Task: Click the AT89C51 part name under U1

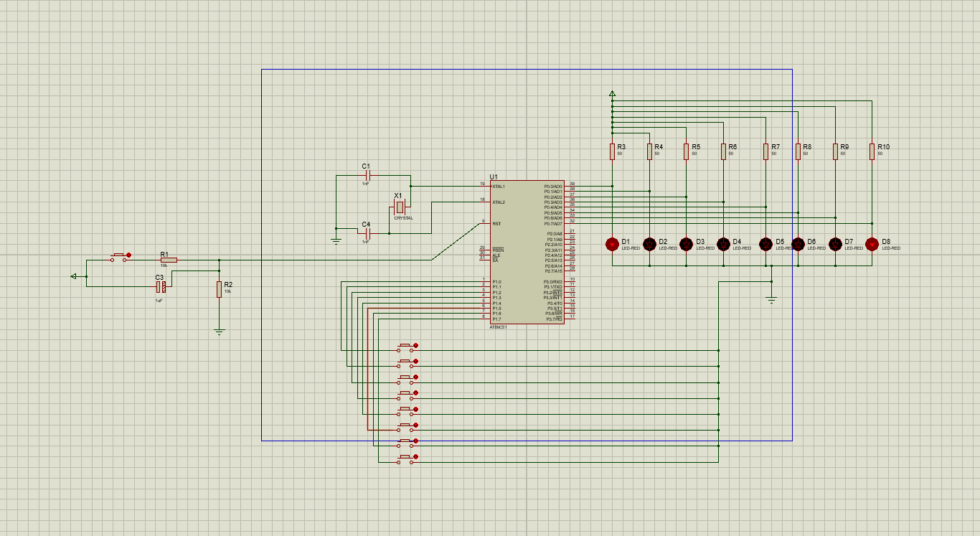Action: [498, 327]
